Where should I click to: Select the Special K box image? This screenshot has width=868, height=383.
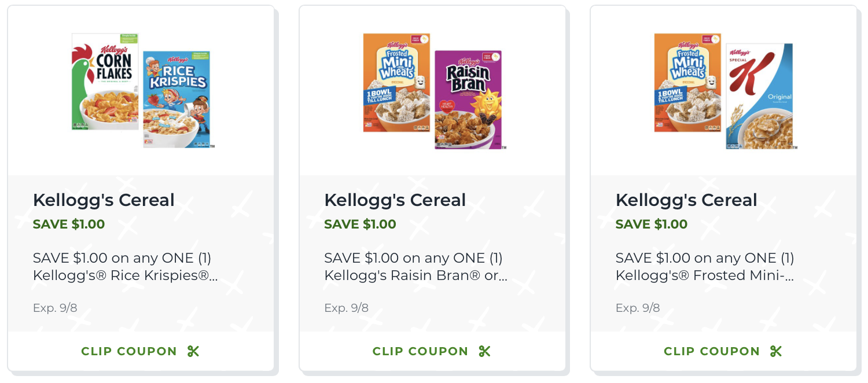pyautogui.click(x=760, y=95)
